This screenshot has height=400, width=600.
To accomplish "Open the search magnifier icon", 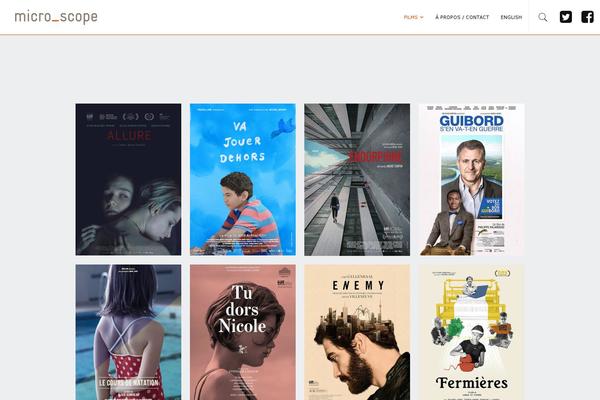I will coord(543,17).
